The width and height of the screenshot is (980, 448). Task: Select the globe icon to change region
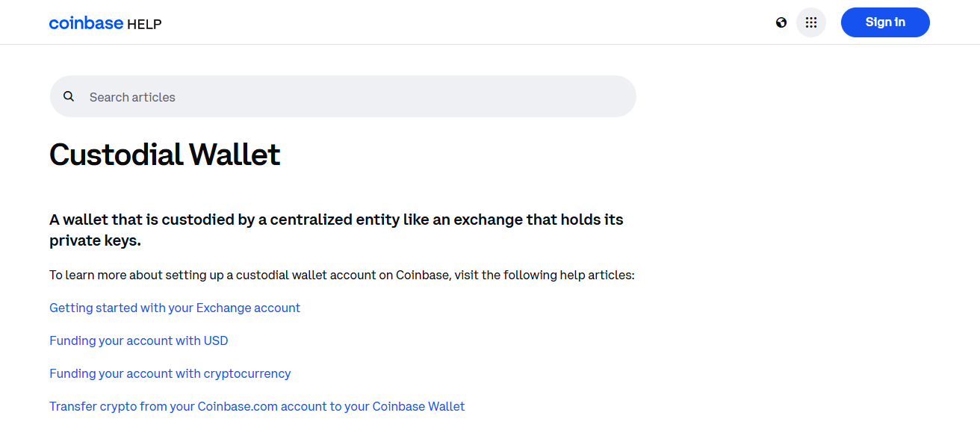(781, 22)
